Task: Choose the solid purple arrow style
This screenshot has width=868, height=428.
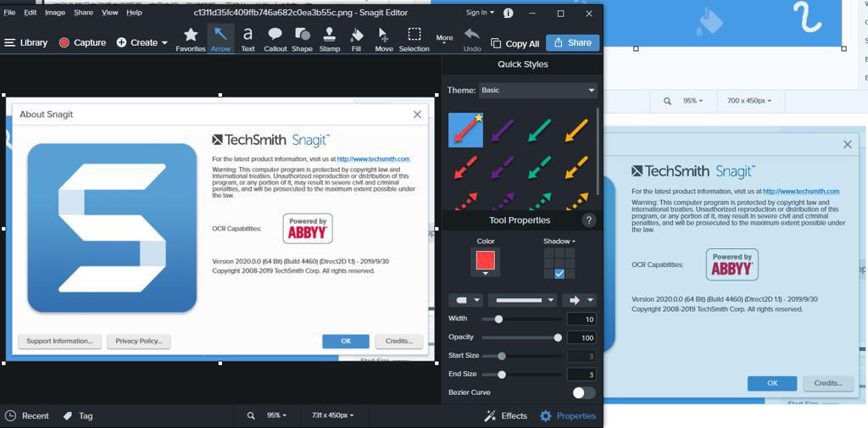Action: [x=503, y=131]
